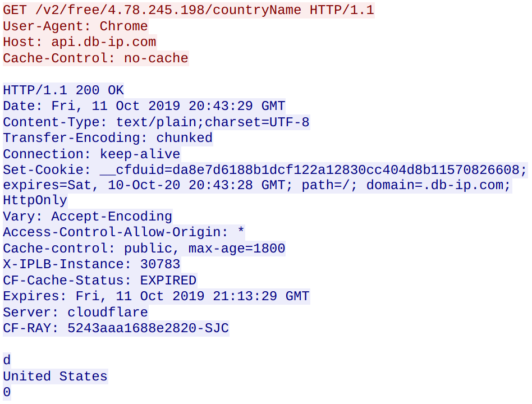Click the Vary: Accept-Encoding header

coord(88,217)
